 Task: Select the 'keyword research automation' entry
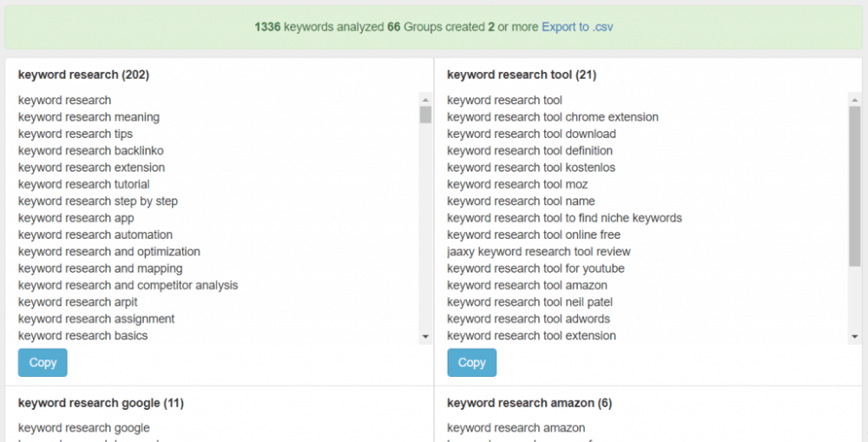(x=95, y=235)
